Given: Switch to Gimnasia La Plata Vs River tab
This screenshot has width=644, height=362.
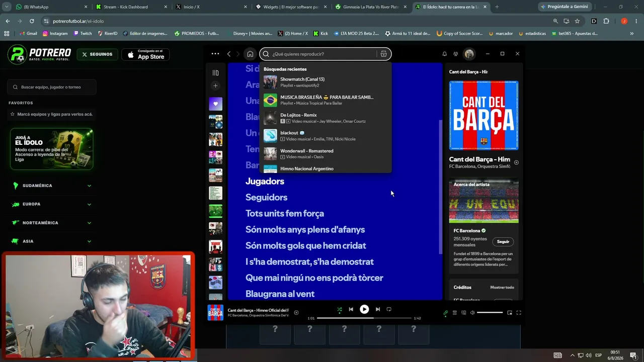Looking at the screenshot, I should tap(371, 7).
